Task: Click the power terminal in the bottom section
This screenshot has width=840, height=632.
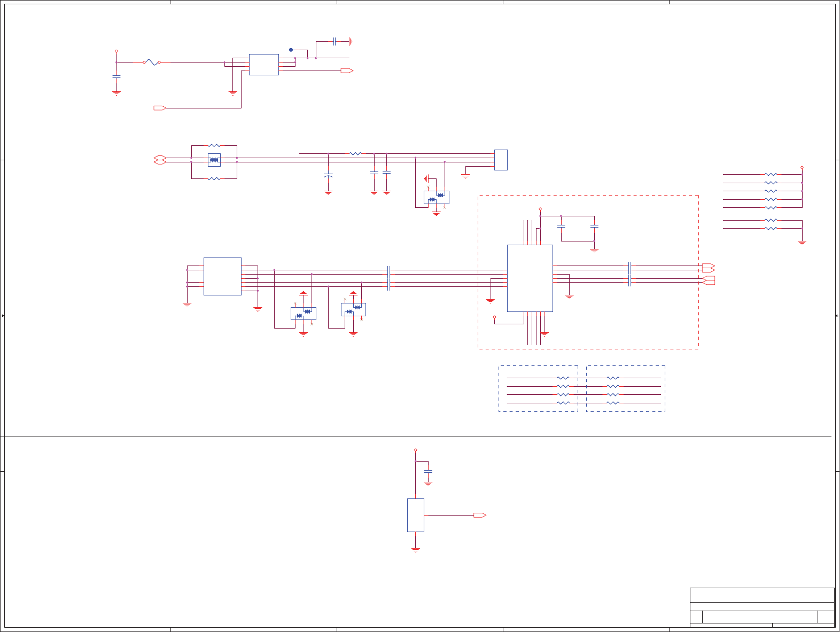Action: point(416,450)
